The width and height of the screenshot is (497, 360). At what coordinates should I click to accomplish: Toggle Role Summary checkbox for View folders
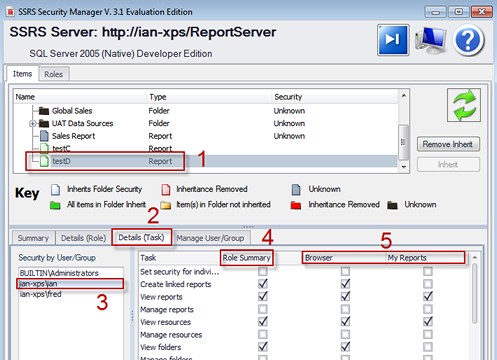click(263, 347)
